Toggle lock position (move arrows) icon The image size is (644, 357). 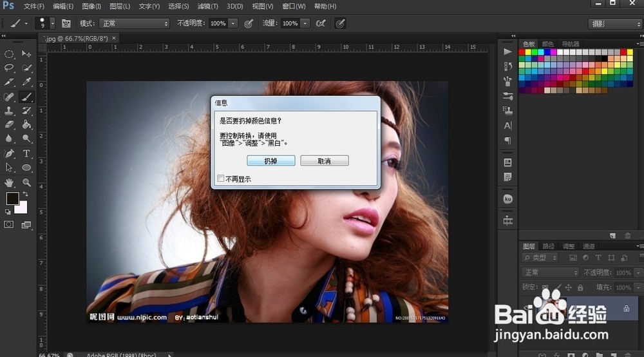pyautogui.click(x=569, y=287)
